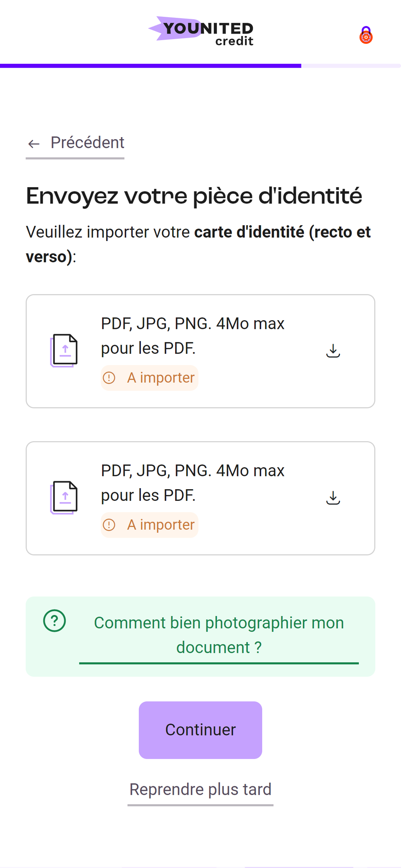401x868 pixels.
Task: Click the second 'A importer' status badge
Action: 150,525
